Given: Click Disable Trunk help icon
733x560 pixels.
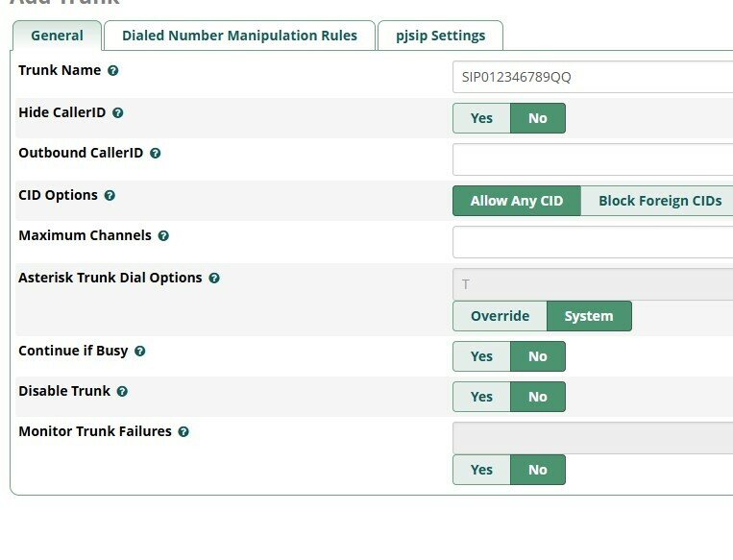Looking at the screenshot, I should [x=122, y=392].
